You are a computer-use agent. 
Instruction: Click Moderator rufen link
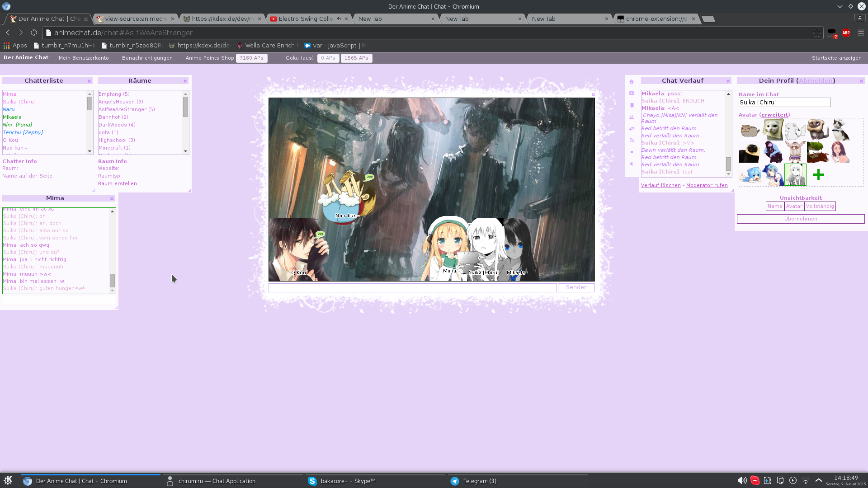(x=707, y=186)
